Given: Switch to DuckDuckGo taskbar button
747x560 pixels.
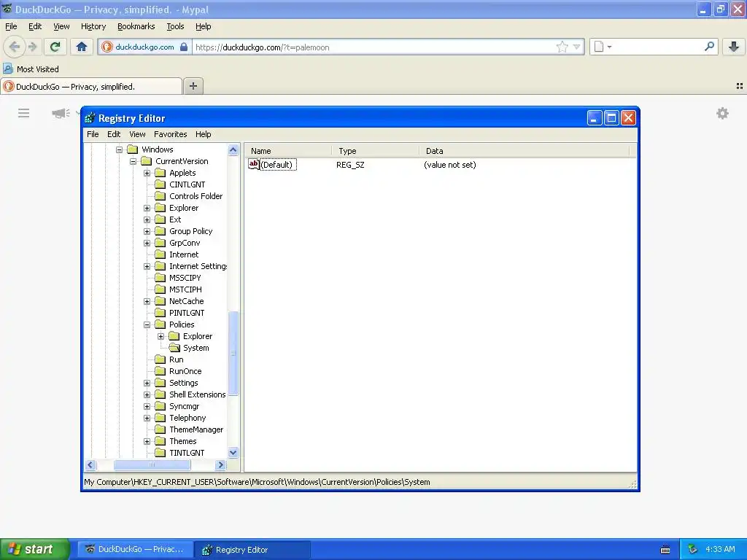Looking at the screenshot, I should 135,550.
